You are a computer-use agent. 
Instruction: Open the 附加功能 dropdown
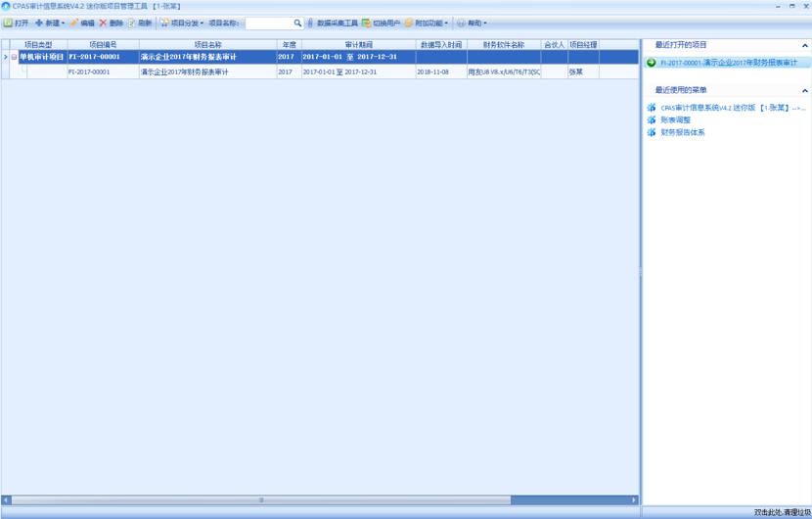427,23
